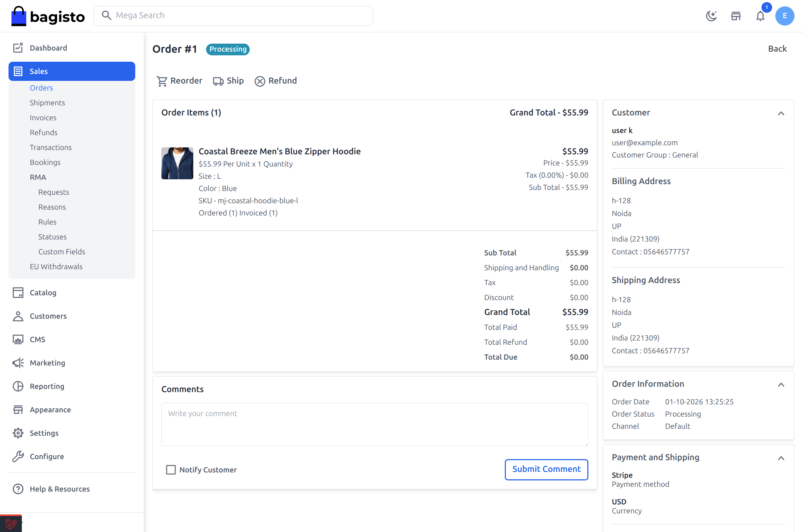Click Submit Comment button
This screenshot has height=532, width=803.
point(546,469)
